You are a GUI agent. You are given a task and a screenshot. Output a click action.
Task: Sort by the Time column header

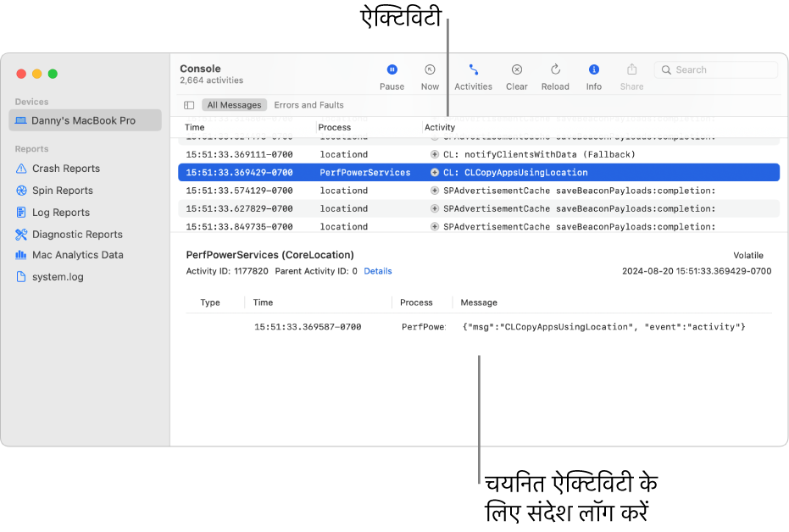tap(195, 127)
